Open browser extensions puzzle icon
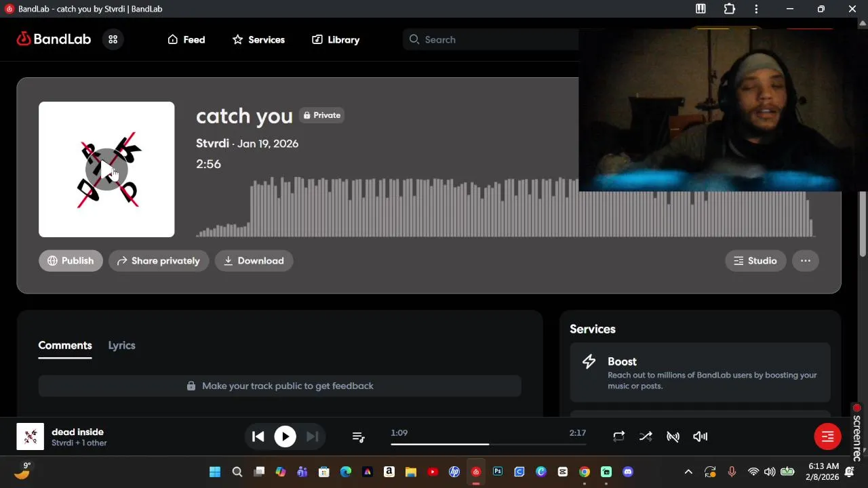Screen dimensions: 868x488 (730, 9)
